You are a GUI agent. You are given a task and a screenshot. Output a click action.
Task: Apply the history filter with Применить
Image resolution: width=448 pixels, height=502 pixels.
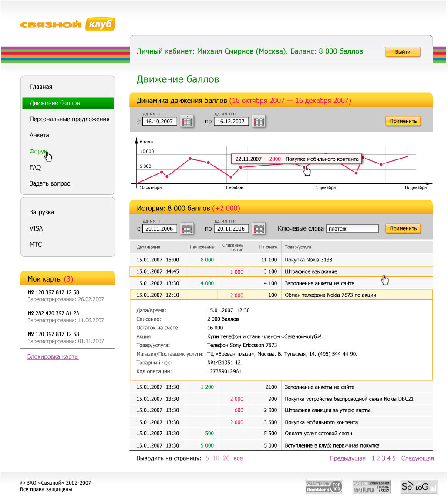pyautogui.click(x=403, y=228)
